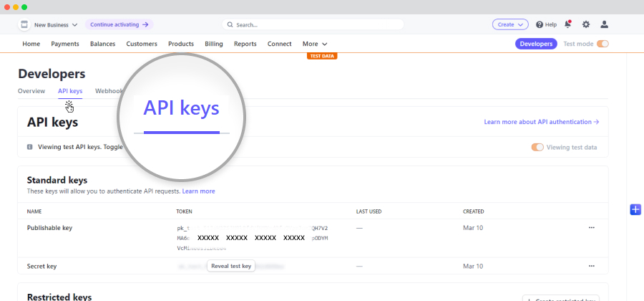The image size is (644, 301).
Task: Open user profile icon
Action: click(x=604, y=24)
